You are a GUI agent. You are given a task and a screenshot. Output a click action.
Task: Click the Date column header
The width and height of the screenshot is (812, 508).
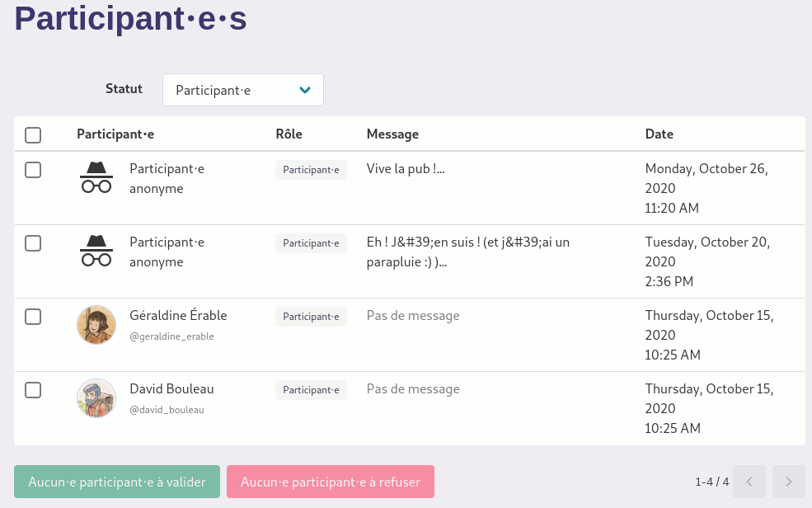[x=659, y=134]
